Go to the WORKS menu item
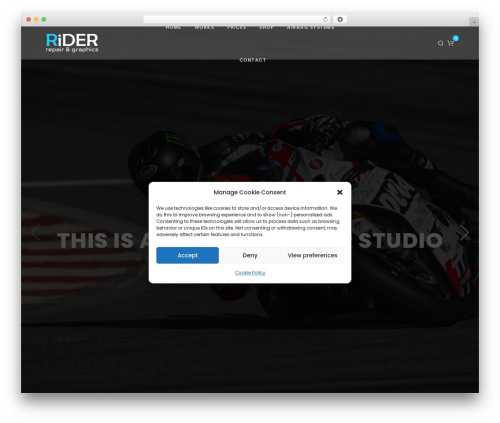500x423 pixels. tap(204, 27)
